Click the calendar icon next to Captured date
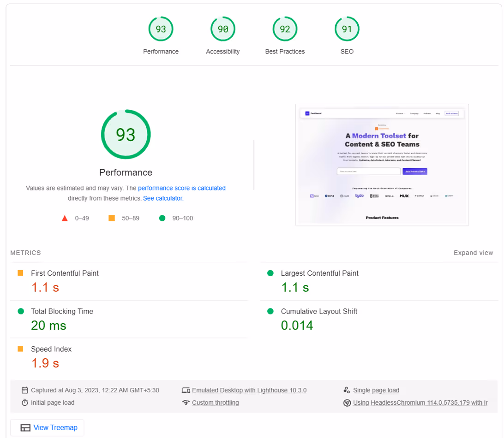This screenshot has width=504, height=438. point(25,390)
